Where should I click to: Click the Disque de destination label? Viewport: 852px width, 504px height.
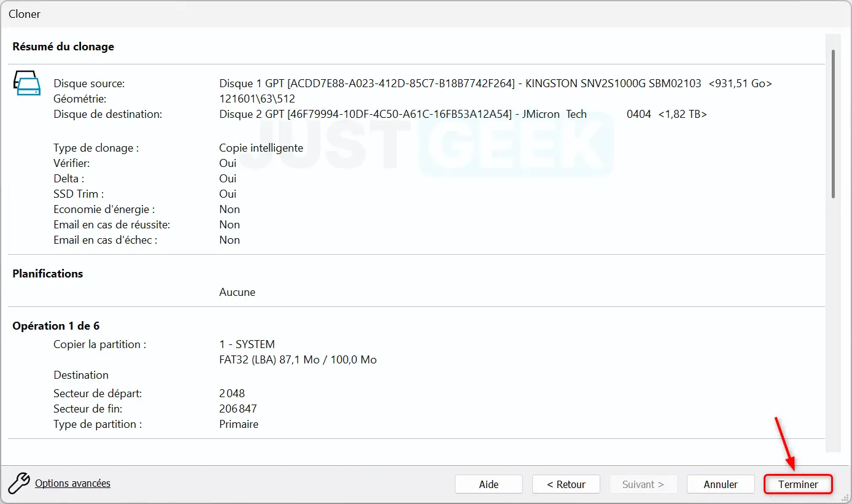(108, 114)
